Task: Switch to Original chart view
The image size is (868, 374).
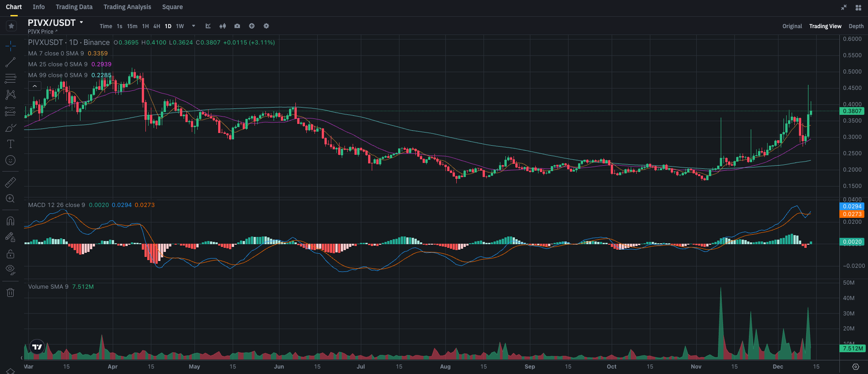Action: 792,26
